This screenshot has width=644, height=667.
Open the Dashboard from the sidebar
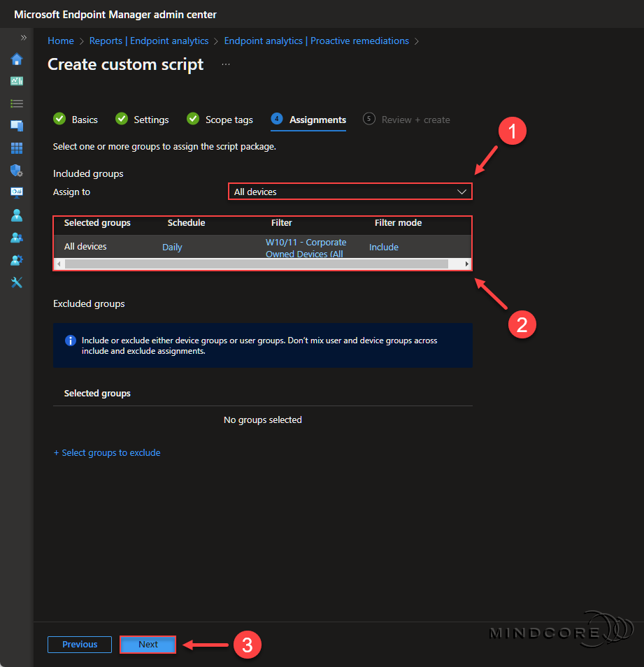click(x=17, y=81)
